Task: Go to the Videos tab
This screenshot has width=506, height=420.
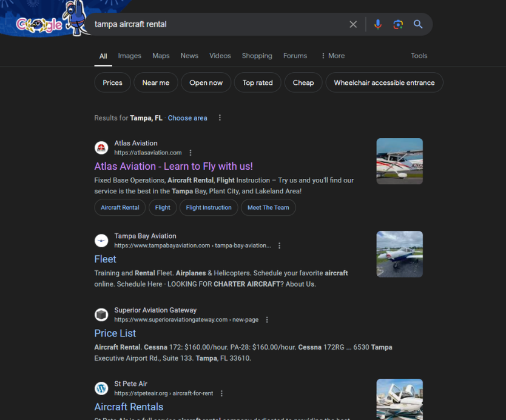Action: coord(220,56)
